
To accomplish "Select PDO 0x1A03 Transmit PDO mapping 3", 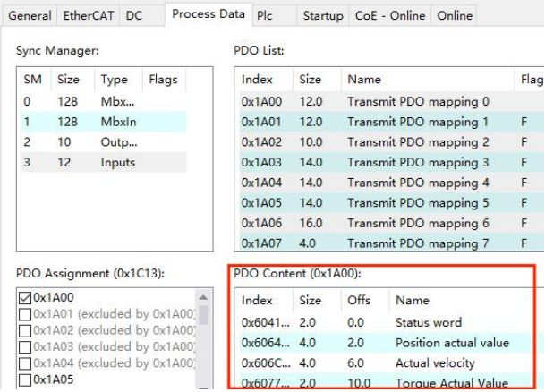I will pos(391,162).
